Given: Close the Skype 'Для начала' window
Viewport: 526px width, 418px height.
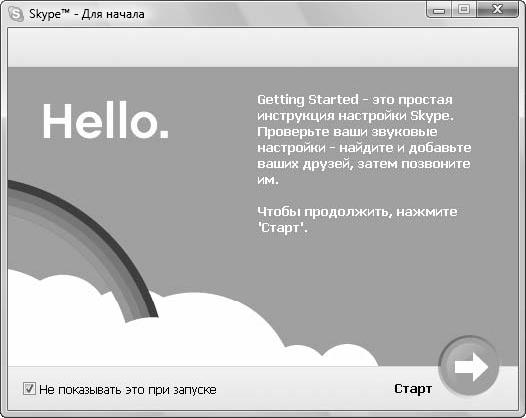Looking at the screenshot, I should 497,10.
